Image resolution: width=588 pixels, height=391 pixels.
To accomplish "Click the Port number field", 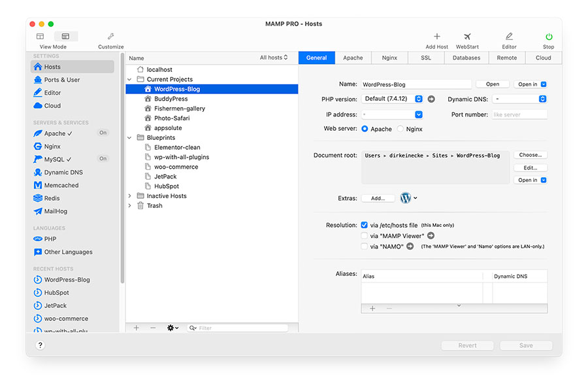I will [x=519, y=114].
